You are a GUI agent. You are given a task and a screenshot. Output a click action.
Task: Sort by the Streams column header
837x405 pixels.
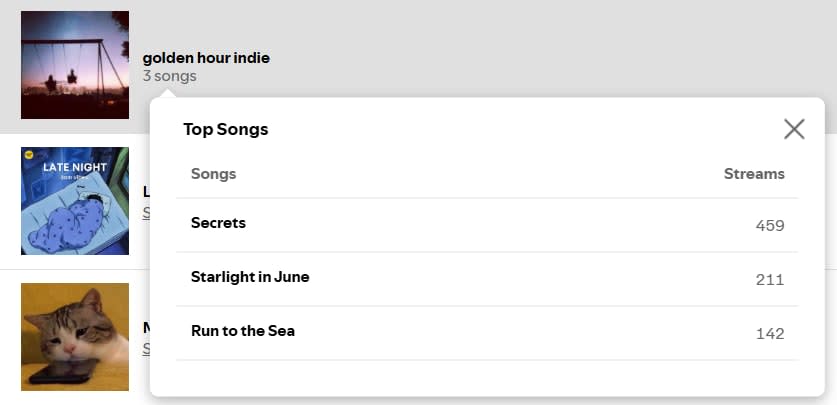click(x=754, y=174)
